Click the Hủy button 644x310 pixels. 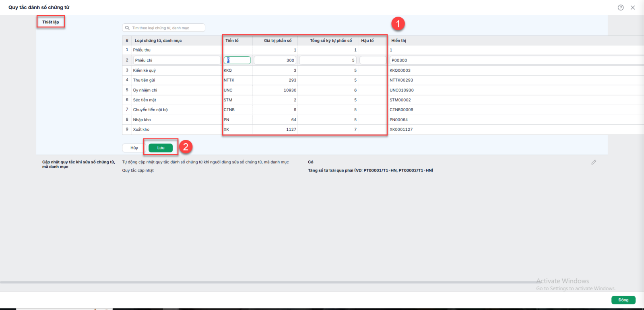[x=134, y=148]
